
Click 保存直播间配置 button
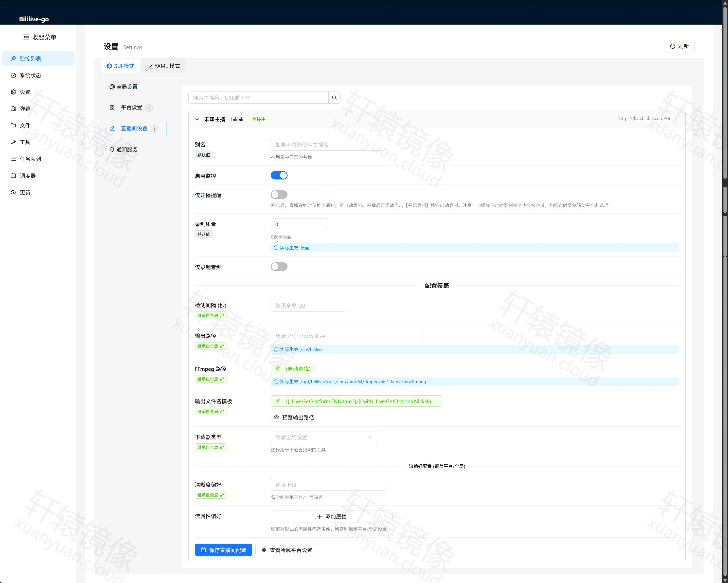[x=224, y=550]
